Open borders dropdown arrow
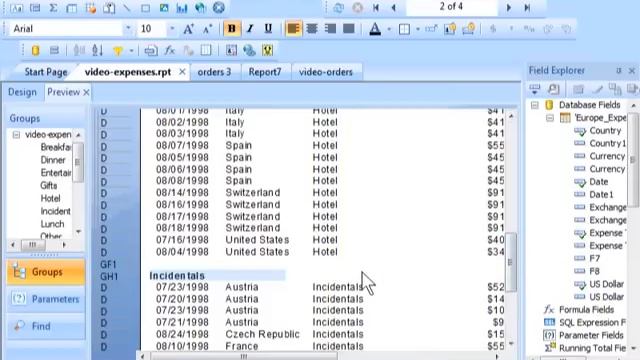The width and height of the screenshot is (640, 360). (x=418, y=29)
